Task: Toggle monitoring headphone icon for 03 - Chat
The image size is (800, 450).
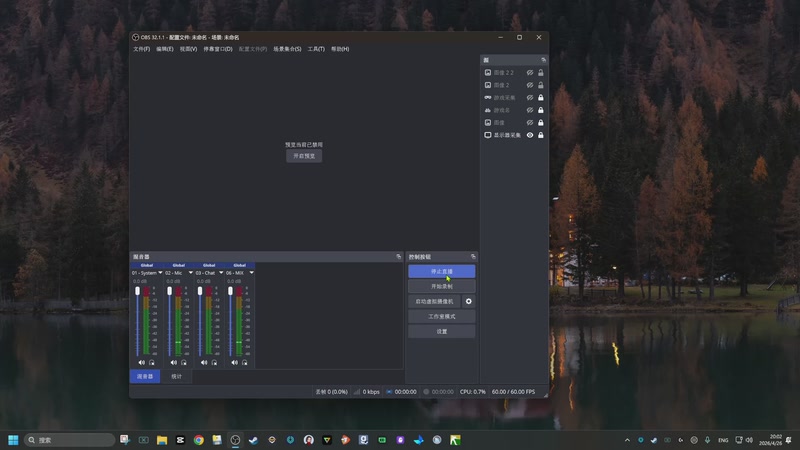Action: 214,363
